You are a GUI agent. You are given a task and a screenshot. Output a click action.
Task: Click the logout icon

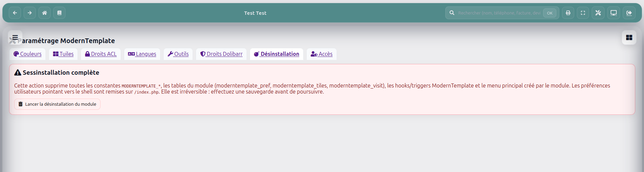(629, 13)
